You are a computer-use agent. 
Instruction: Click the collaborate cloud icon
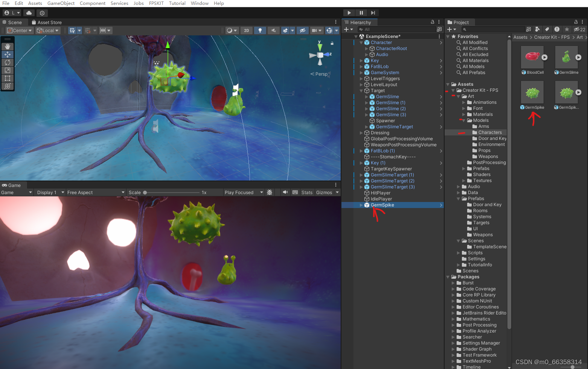(29, 12)
